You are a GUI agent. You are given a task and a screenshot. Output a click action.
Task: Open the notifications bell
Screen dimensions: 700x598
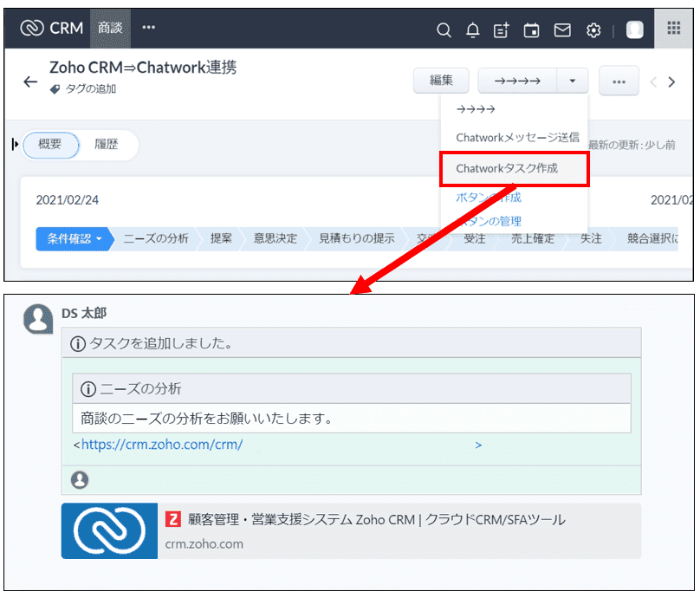[472, 30]
